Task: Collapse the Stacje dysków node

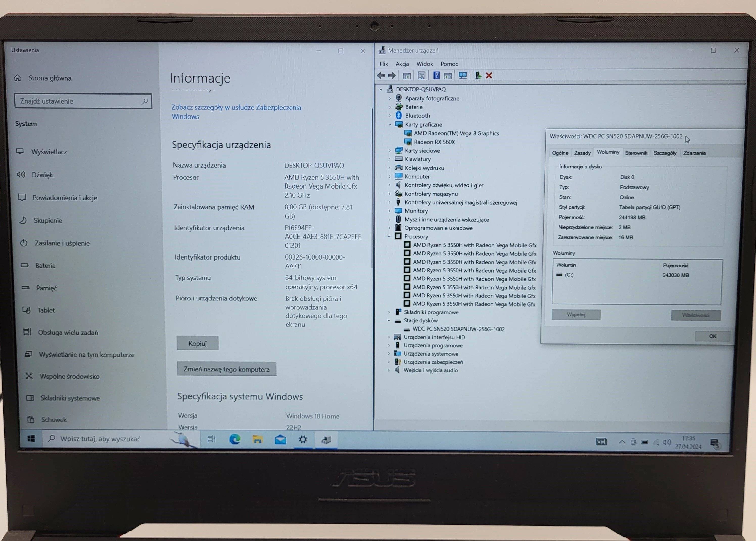Action: coord(389,320)
